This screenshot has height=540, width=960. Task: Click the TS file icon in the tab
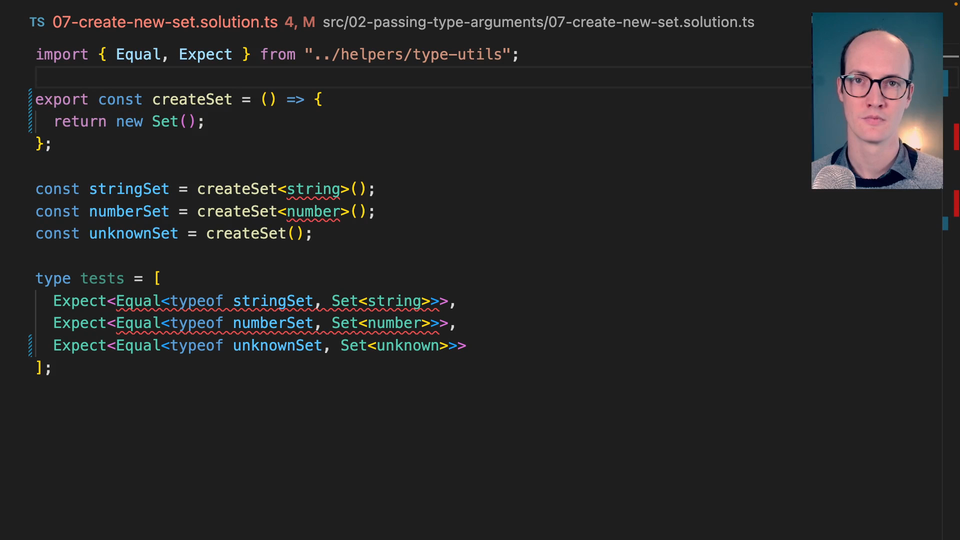click(37, 22)
